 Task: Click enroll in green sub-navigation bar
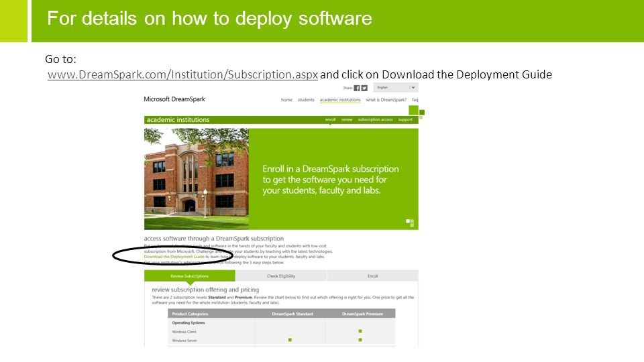point(330,119)
